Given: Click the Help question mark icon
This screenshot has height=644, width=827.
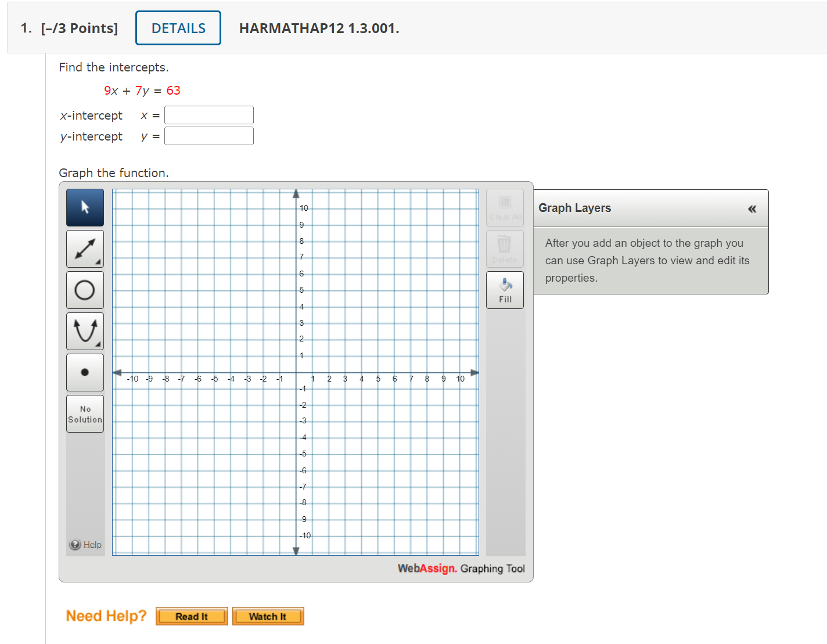Looking at the screenshot, I should [x=75, y=544].
